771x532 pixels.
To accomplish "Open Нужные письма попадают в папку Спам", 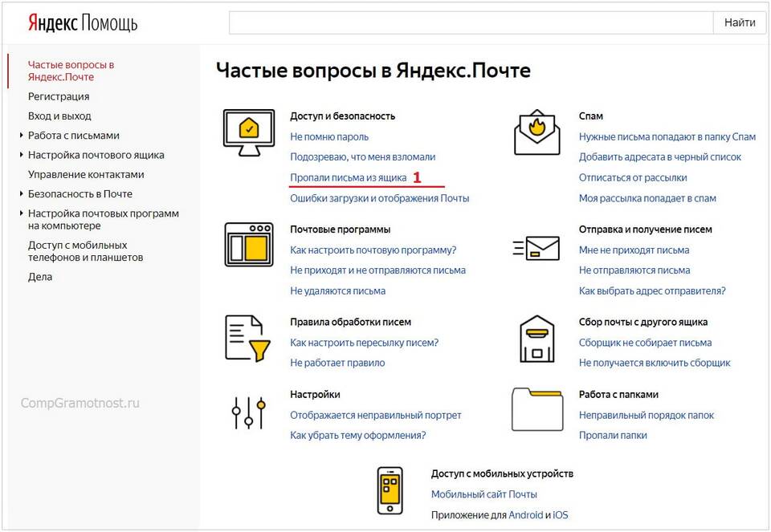I will [667, 136].
